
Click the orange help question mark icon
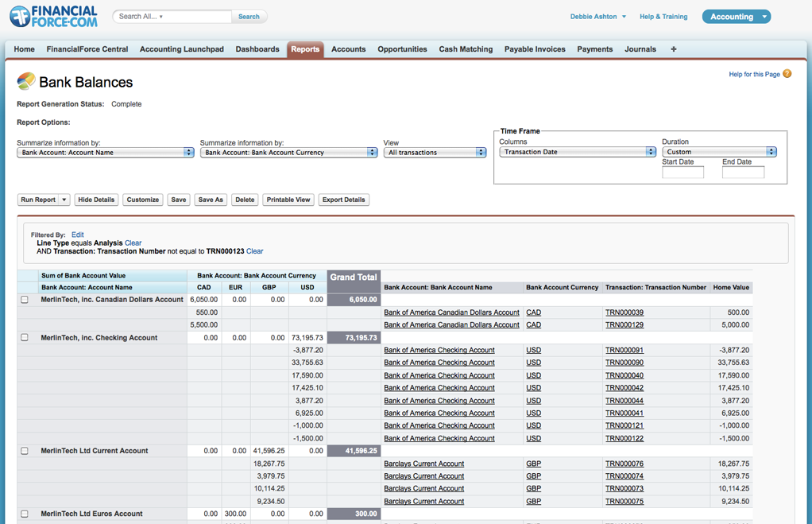tap(787, 74)
